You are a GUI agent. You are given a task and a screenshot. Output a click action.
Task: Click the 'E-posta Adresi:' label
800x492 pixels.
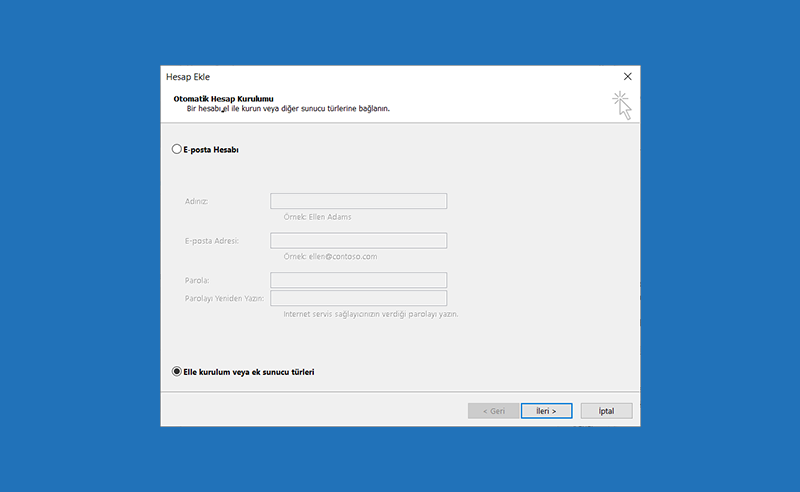(x=212, y=241)
